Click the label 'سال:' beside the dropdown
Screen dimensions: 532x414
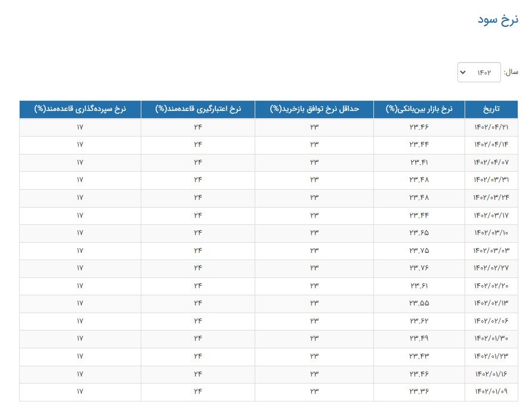(x=511, y=72)
